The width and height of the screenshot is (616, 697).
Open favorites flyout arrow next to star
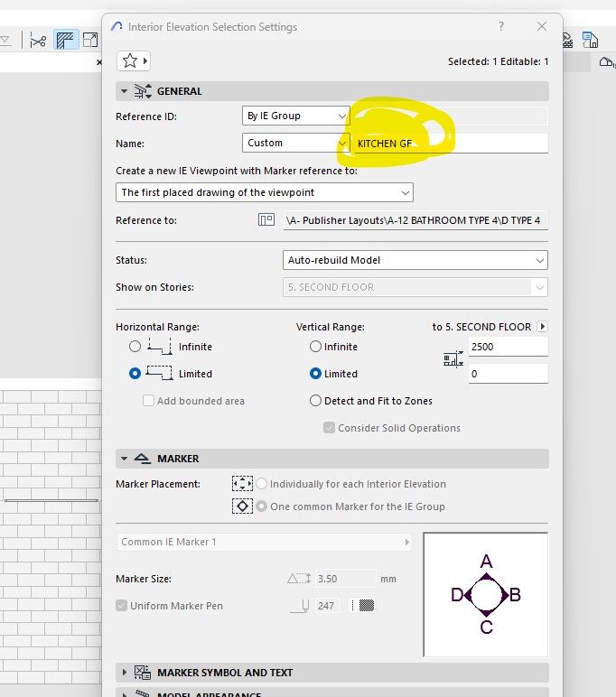[x=145, y=60]
